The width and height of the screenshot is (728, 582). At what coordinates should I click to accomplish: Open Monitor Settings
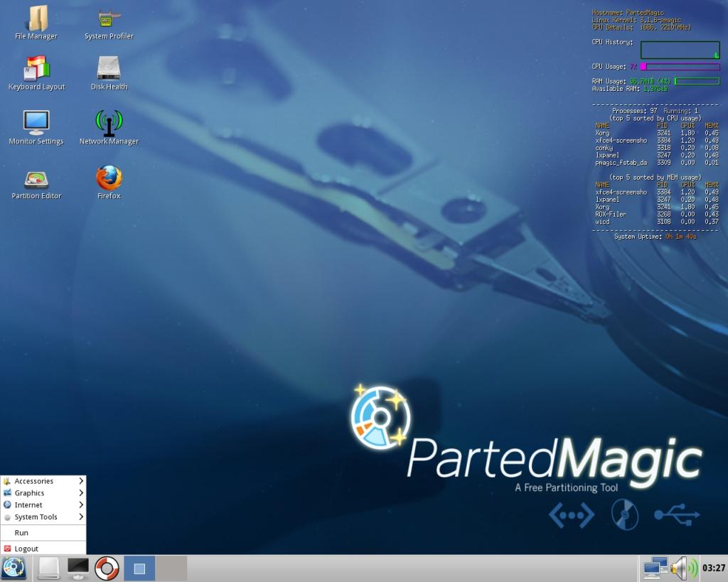[x=35, y=121]
